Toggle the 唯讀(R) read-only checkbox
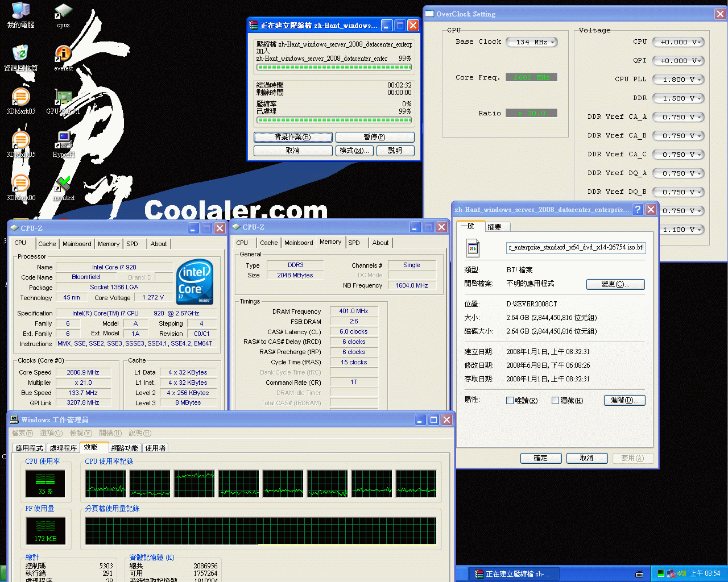The height and width of the screenshot is (582, 728). pos(510,401)
